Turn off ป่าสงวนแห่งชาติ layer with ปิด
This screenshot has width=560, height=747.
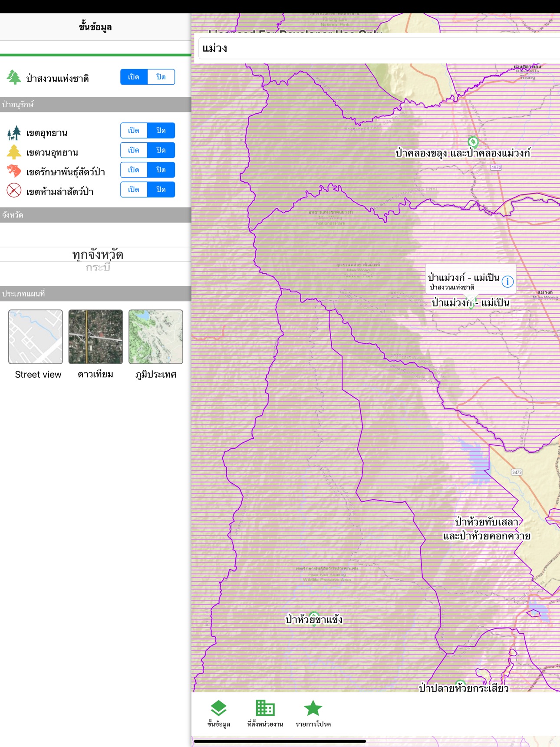pos(161,77)
